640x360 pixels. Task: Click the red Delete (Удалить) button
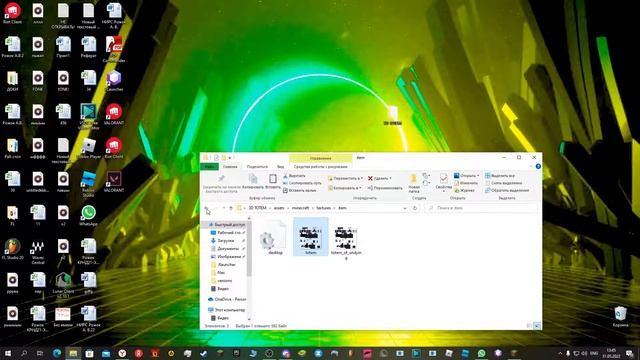pyautogui.click(x=379, y=178)
